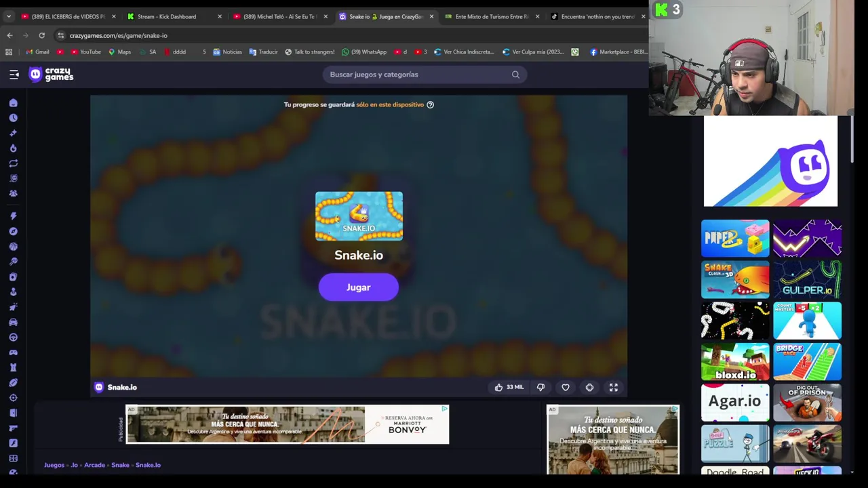Open the gun category icon in sidebar
868x488 pixels.
click(x=13, y=428)
